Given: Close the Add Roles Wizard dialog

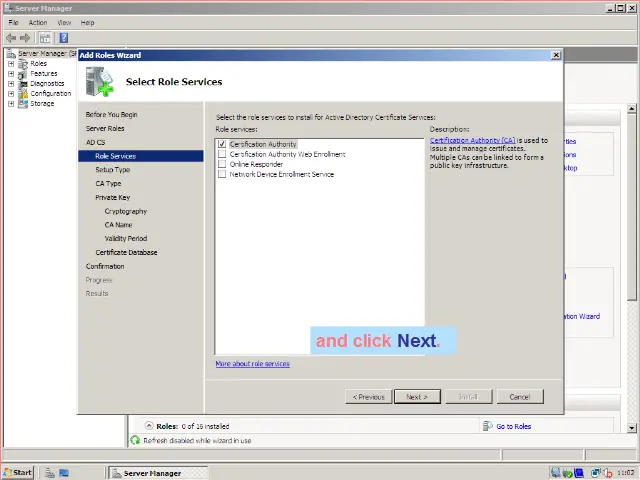Looking at the screenshot, I should click(x=556, y=55).
